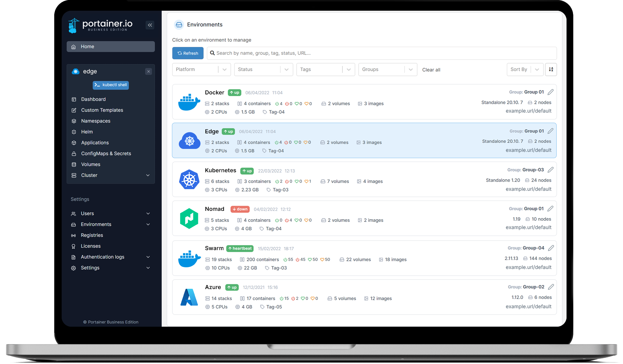Edit the Edge environment pencil icon
The image size is (623, 364).
coord(551,131)
